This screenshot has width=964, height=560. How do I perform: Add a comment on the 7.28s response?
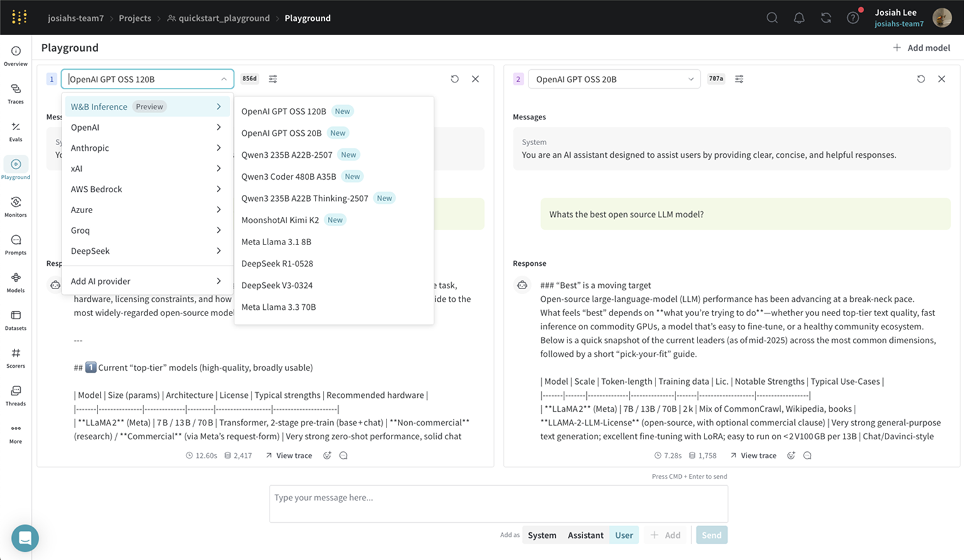(x=808, y=456)
